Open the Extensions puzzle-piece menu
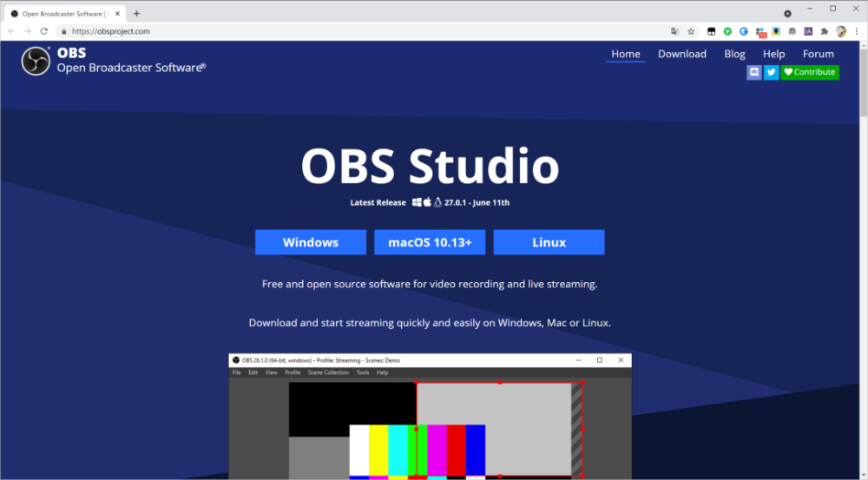 (825, 31)
